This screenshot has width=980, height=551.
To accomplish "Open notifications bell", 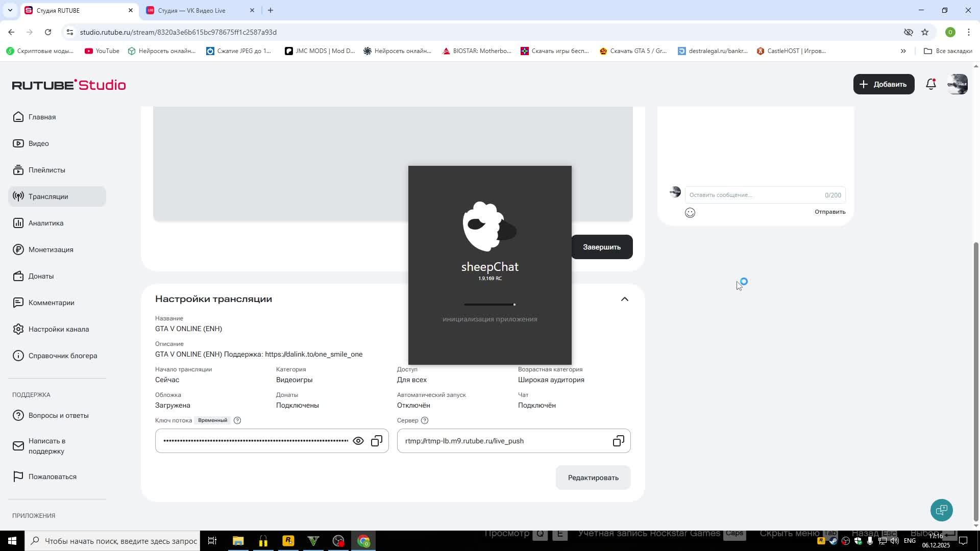I will coord(930,84).
